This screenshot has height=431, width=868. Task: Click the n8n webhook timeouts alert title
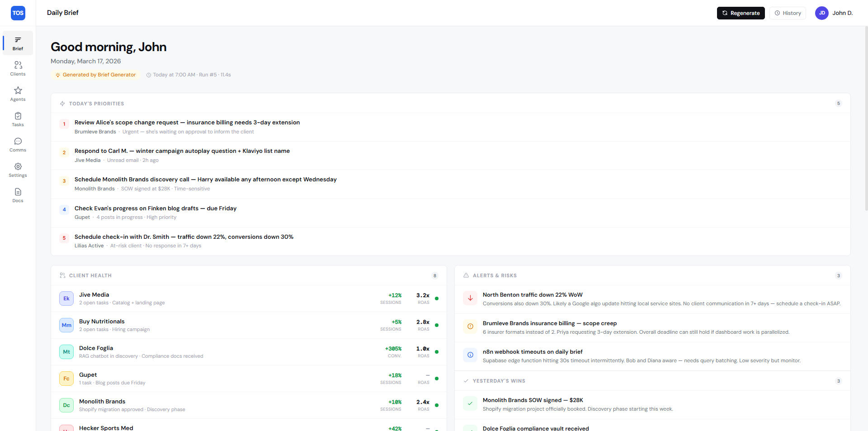click(x=533, y=352)
